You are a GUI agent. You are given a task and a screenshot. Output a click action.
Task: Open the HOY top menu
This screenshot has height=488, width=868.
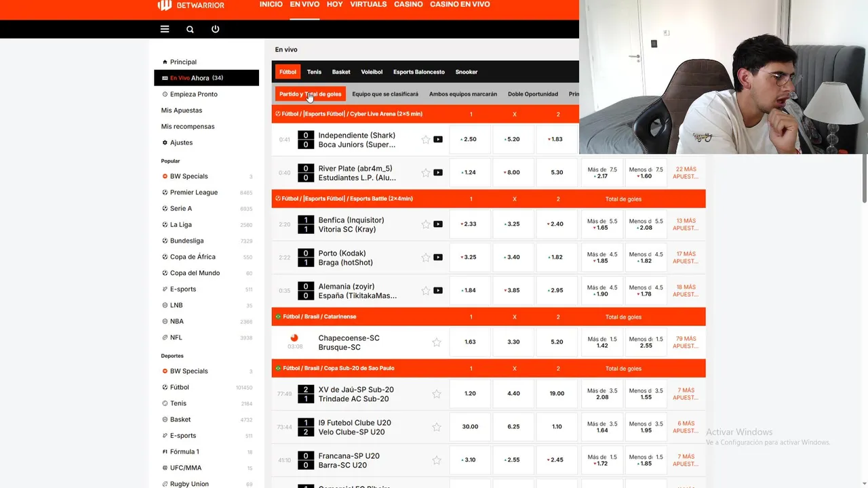[x=335, y=4]
